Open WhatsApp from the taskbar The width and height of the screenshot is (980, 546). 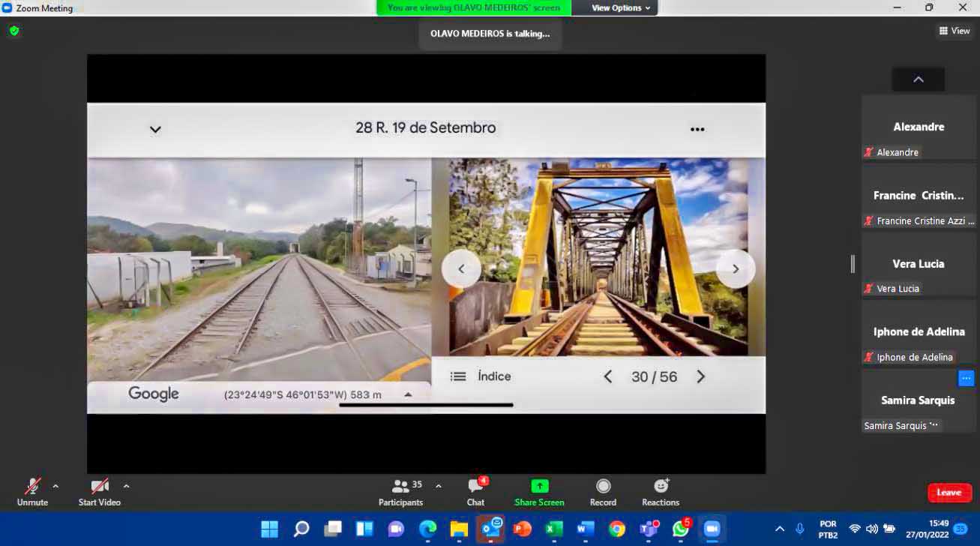[x=681, y=529]
